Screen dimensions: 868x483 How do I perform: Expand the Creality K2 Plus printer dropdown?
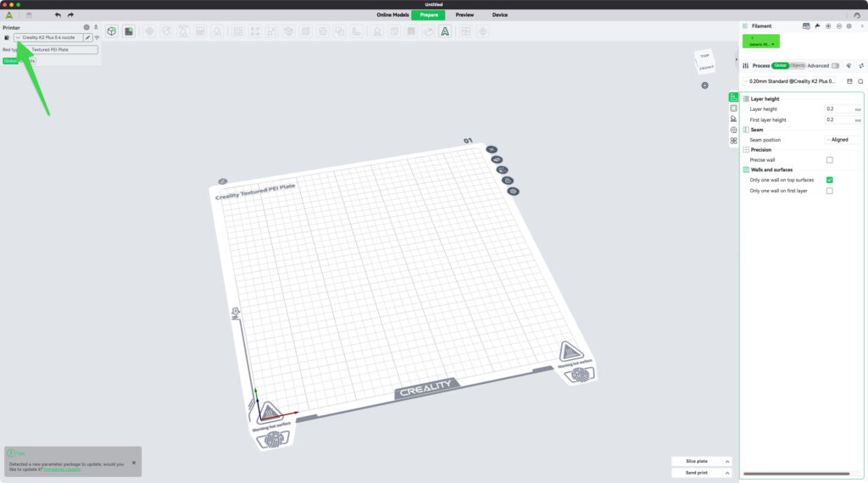(49, 38)
